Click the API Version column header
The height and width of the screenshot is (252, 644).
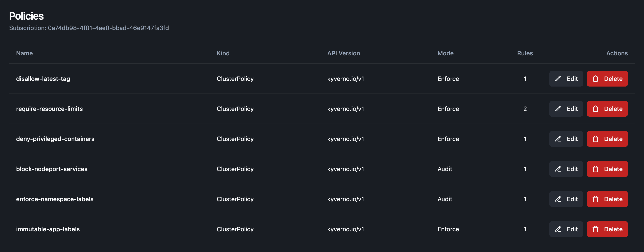(x=344, y=53)
